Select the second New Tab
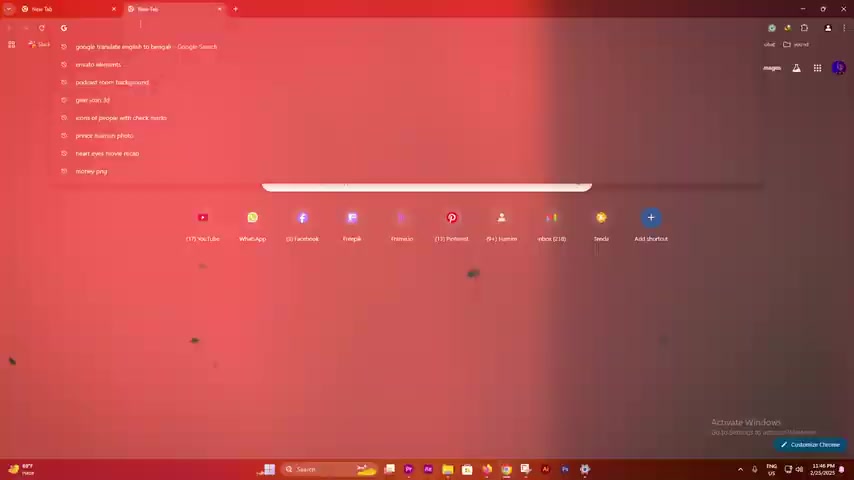Viewport: 854px width, 480px height. [x=174, y=9]
